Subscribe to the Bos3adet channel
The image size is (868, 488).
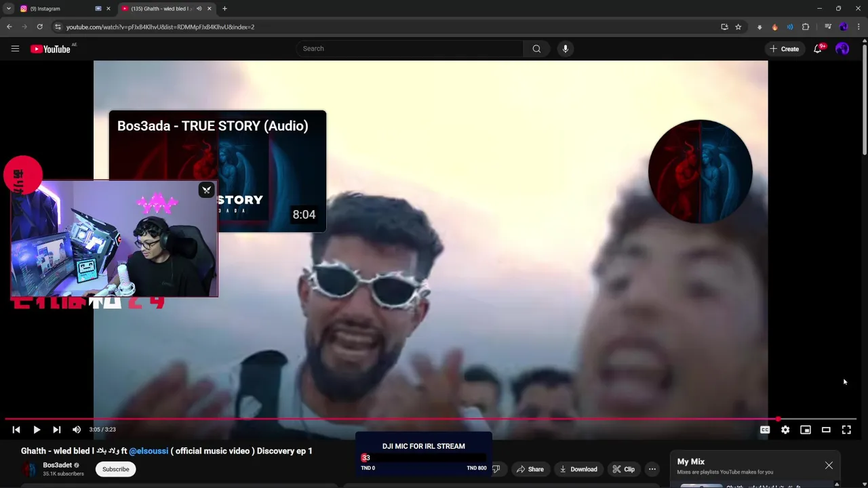[x=115, y=469]
